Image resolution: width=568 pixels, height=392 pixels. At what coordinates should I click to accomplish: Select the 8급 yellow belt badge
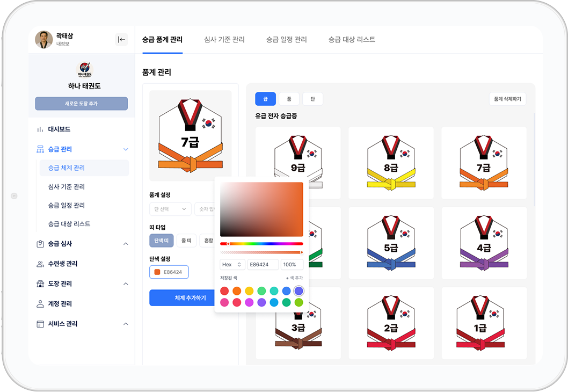click(391, 163)
